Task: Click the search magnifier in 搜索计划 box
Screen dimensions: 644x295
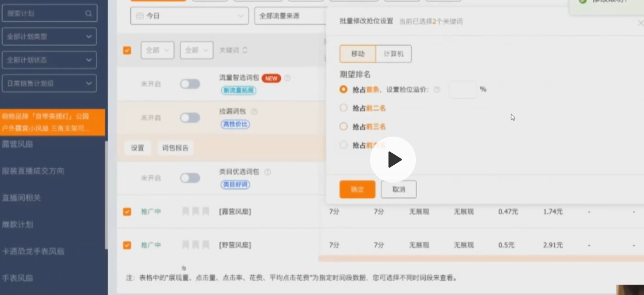Action: [88, 13]
